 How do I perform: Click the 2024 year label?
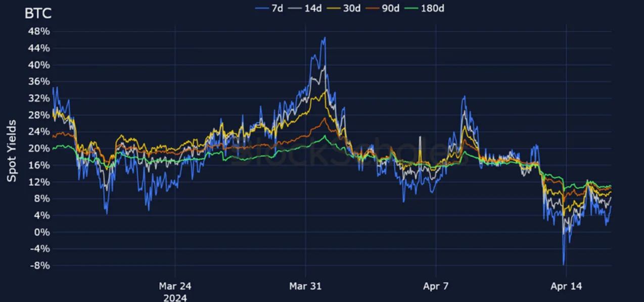click(175, 297)
